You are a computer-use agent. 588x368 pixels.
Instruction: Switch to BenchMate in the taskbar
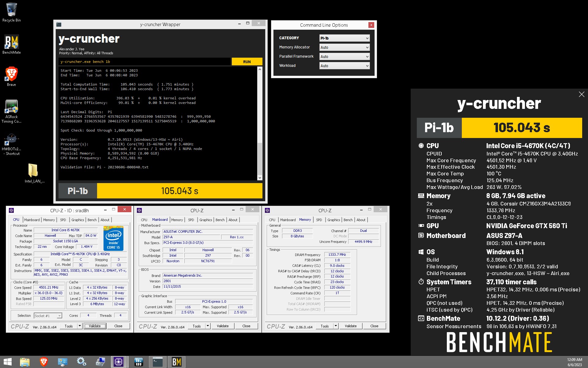coord(177,362)
